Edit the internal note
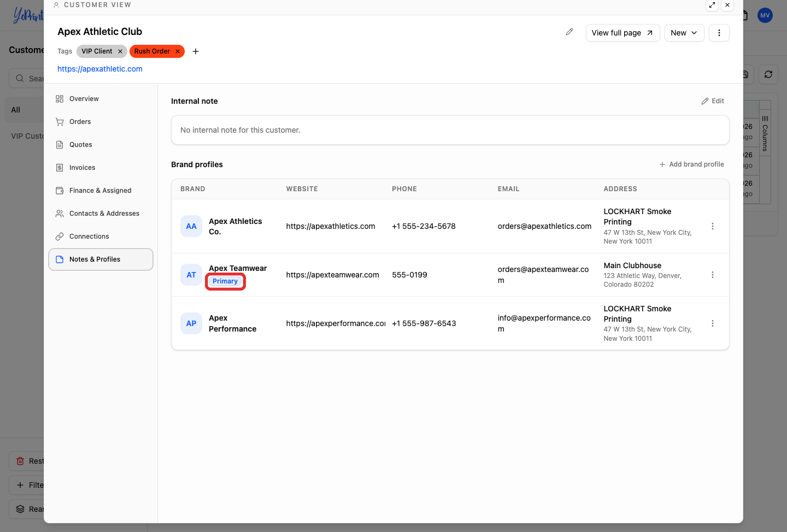The width and height of the screenshot is (787, 532). (x=713, y=101)
